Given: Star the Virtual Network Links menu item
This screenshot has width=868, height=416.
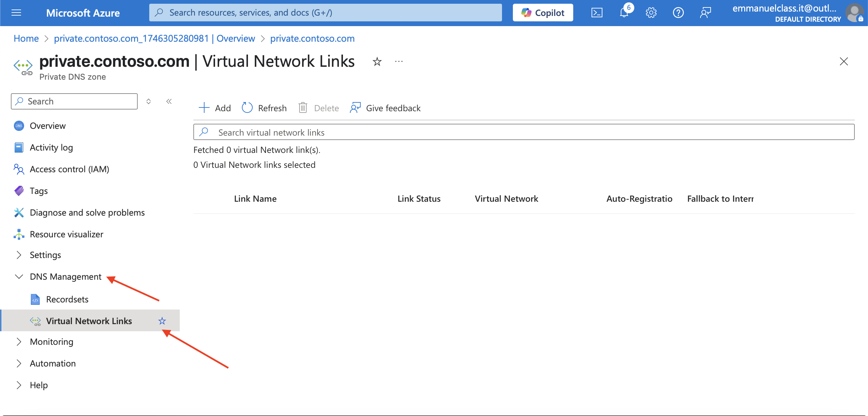Looking at the screenshot, I should pyautogui.click(x=162, y=321).
